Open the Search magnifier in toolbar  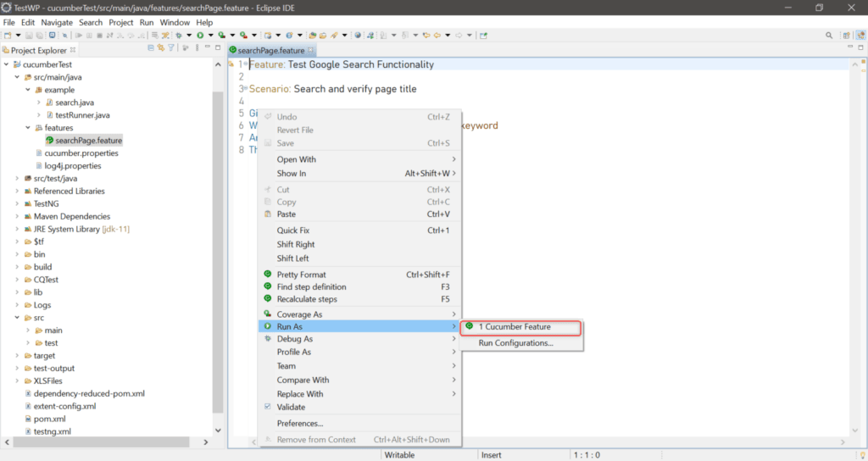pyautogui.click(x=829, y=36)
